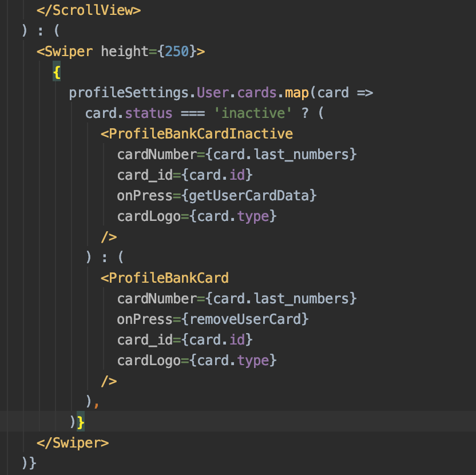The image size is (476, 475).
Task: Click self-closing tag of ProfileBankCardInactive
Action: [109, 237]
